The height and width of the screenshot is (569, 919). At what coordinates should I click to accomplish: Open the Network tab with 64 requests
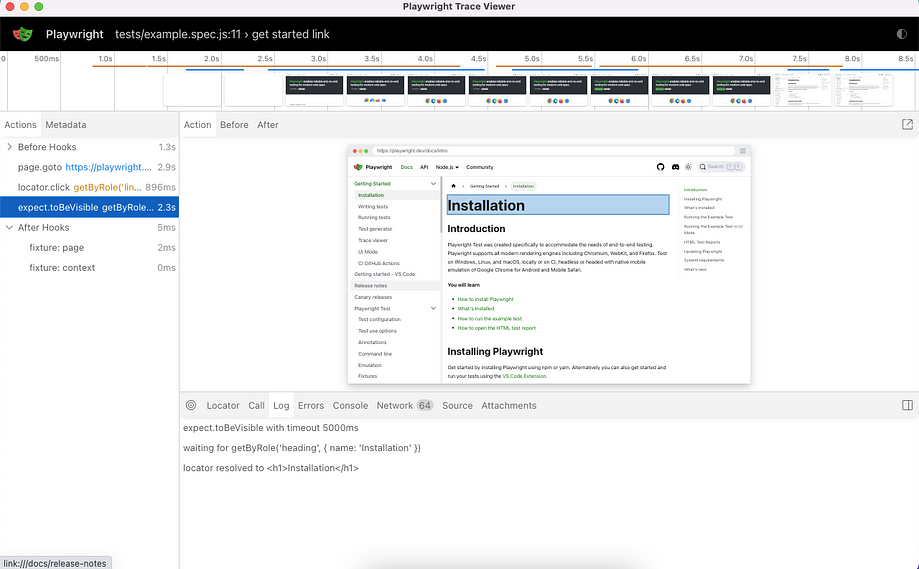point(404,406)
